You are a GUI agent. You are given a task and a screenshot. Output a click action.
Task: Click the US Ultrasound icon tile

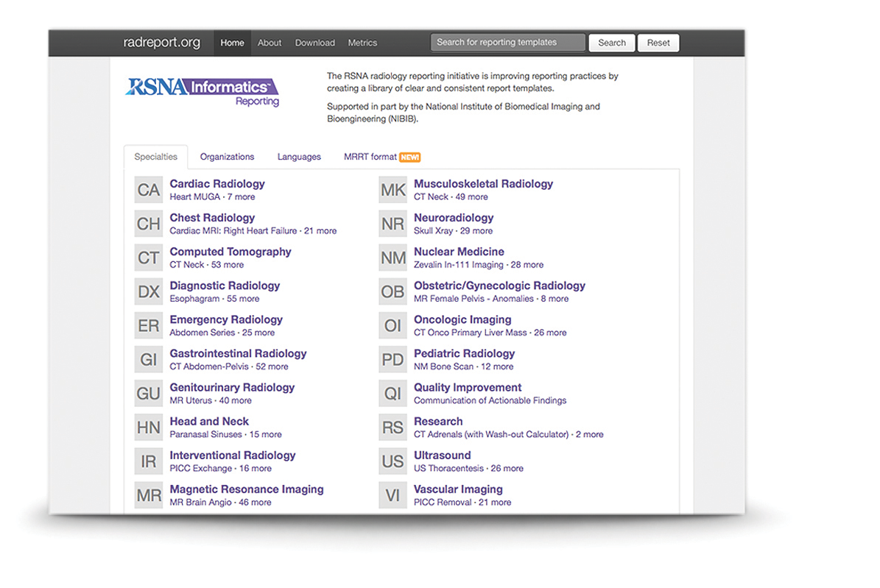(393, 461)
